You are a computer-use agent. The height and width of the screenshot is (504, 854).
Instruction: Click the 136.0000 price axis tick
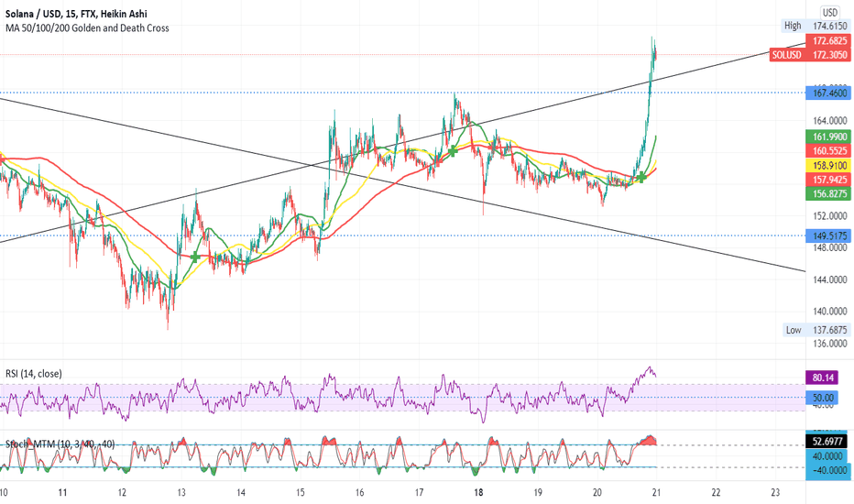coord(829,344)
